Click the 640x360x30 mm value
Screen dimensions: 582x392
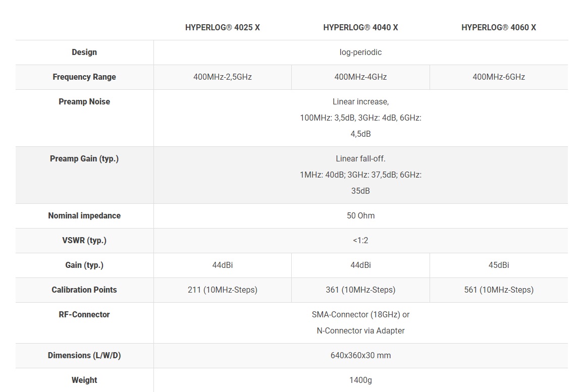click(360, 355)
